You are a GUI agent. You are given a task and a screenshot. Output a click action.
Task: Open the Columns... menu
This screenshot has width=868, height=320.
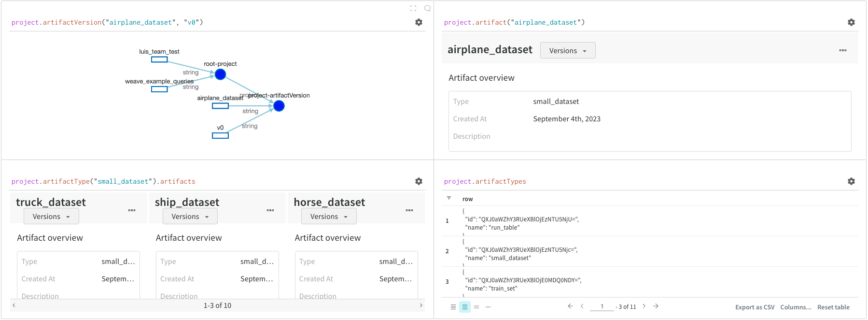pos(796,307)
